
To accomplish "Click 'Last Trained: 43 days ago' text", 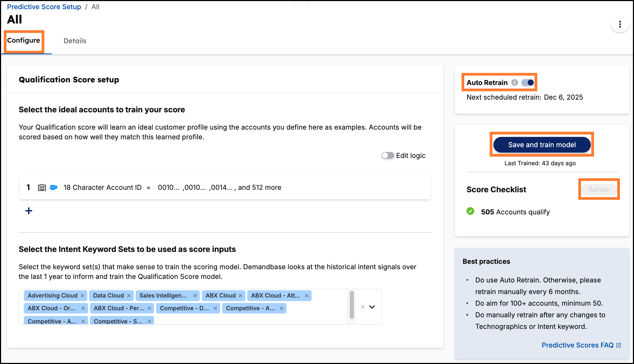I will (540, 163).
